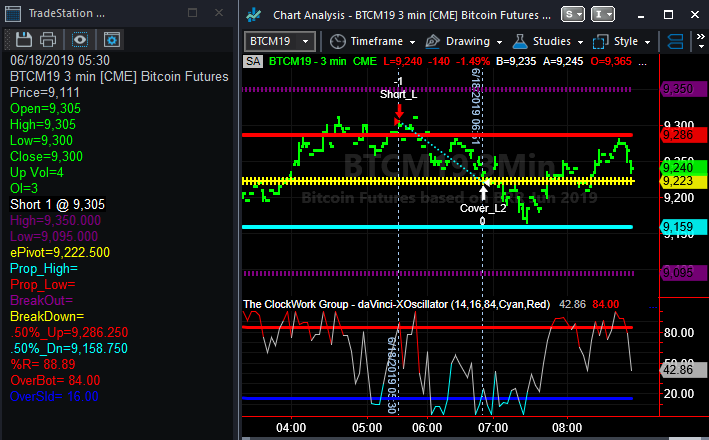Image resolution: width=709 pixels, height=440 pixels.
Task: Click the Open=9,305 row
Action: (45, 109)
